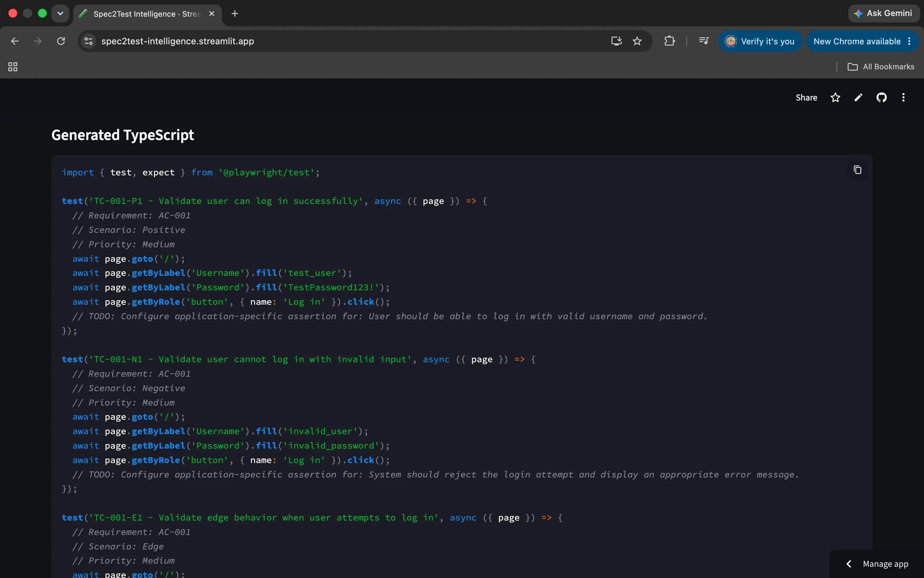Image resolution: width=924 pixels, height=578 pixels.
Task: Click '// Scenario: Edge' comment
Action: [118, 546]
